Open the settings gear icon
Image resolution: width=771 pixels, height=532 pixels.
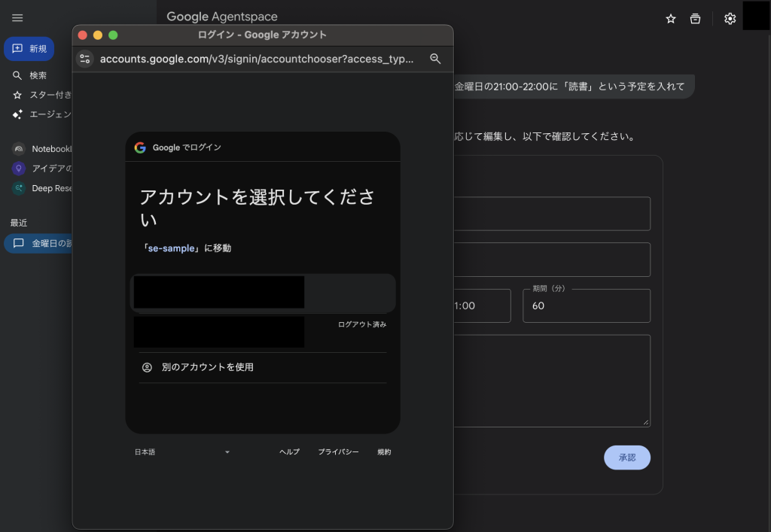730,19
